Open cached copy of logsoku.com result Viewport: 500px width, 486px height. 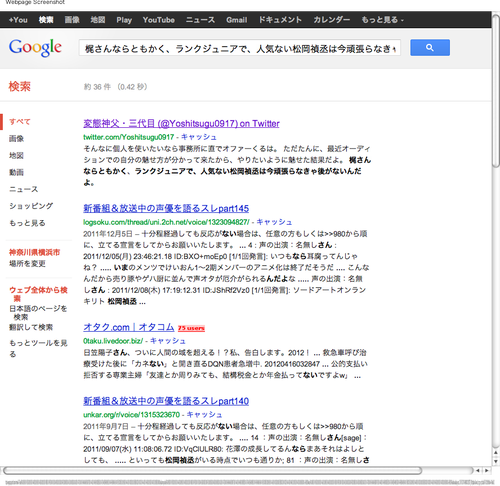274,222
